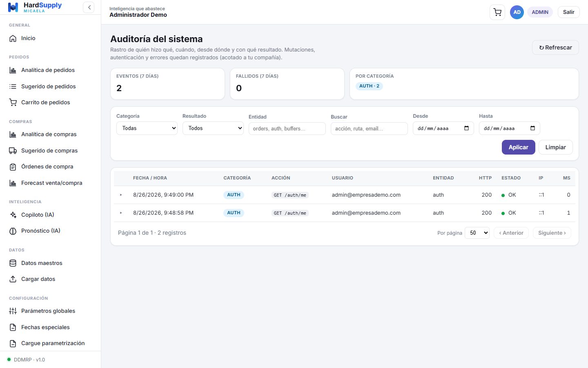Open Copiloto (IA) menu item
This screenshot has height=368, width=588.
[51, 215]
